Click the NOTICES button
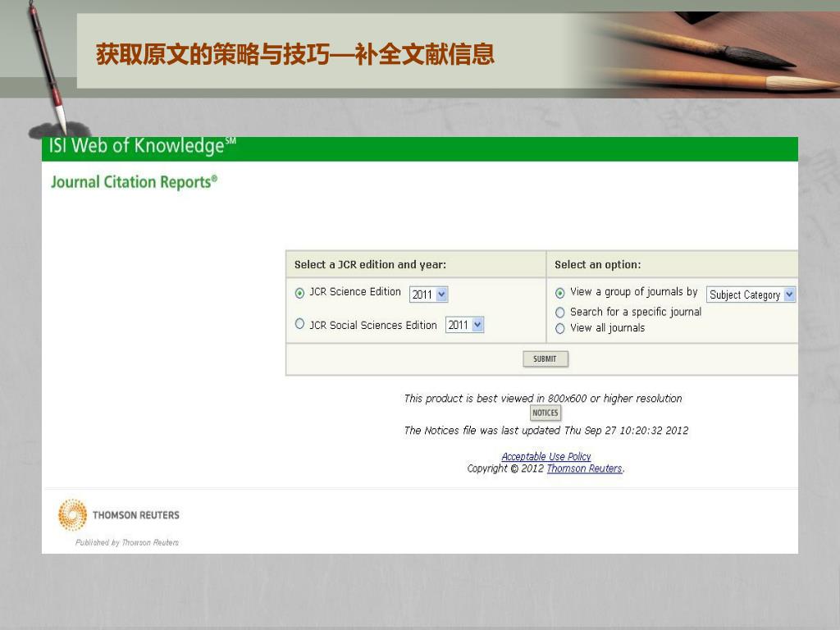The width and height of the screenshot is (840, 630). tap(546, 413)
